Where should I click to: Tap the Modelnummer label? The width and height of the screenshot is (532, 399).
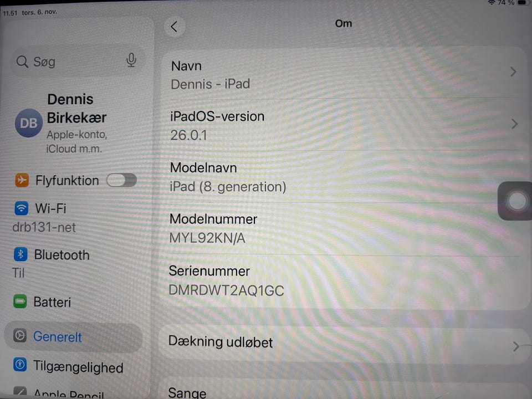tap(213, 219)
